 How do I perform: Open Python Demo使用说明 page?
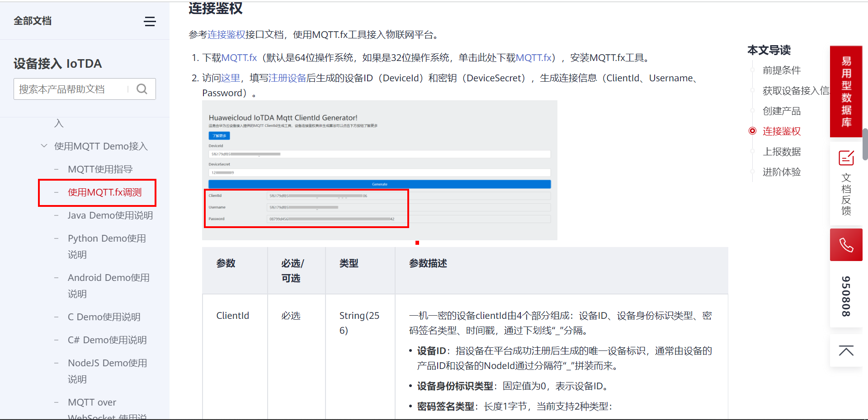tap(107, 246)
